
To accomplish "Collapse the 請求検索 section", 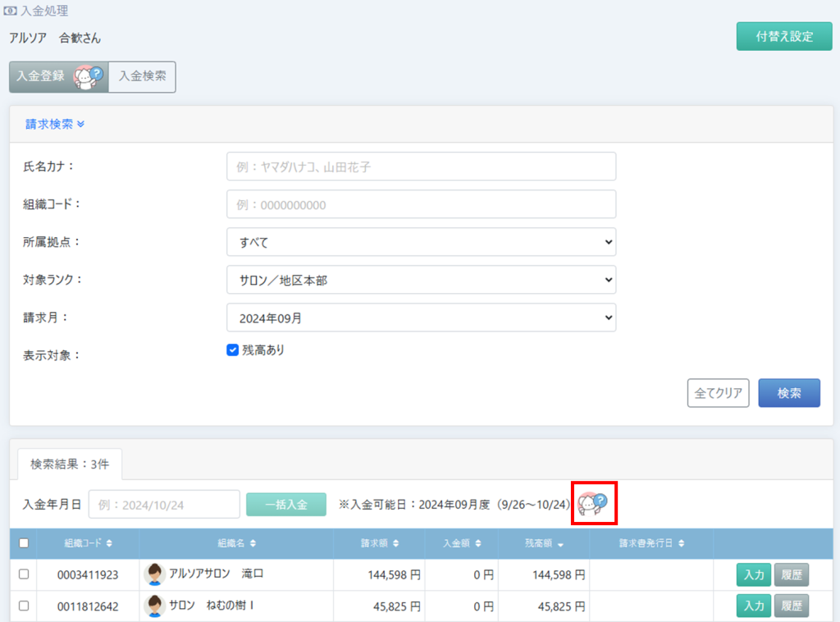I will (55, 125).
